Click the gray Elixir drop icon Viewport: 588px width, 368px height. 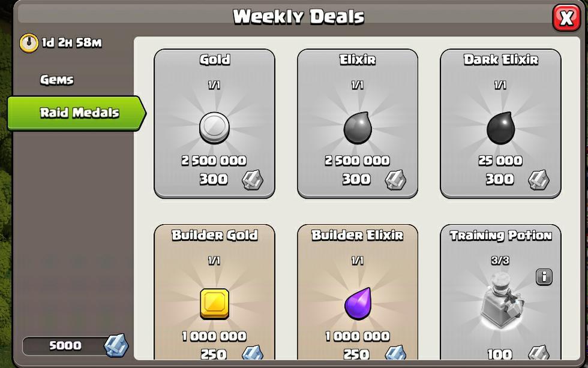358,128
